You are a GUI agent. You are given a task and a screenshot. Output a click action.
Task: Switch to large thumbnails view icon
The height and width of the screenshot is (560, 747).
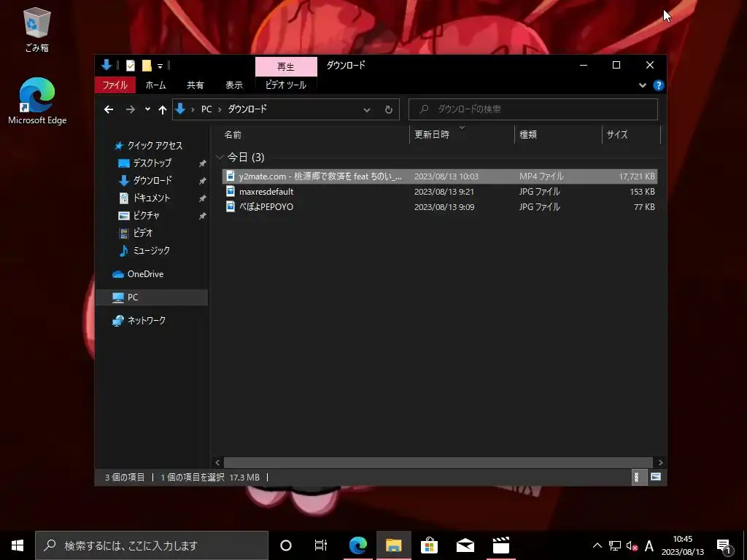tap(656, 477)
